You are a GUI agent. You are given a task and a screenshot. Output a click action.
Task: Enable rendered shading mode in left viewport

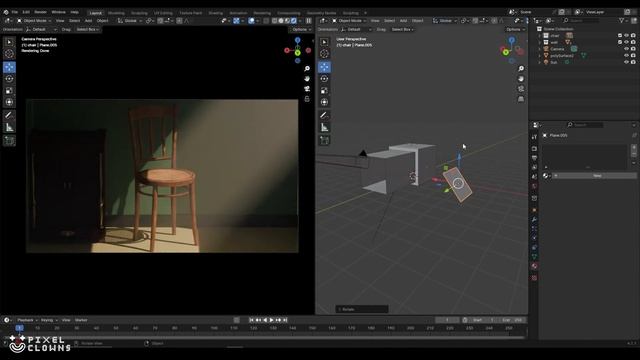click(293, 20)
